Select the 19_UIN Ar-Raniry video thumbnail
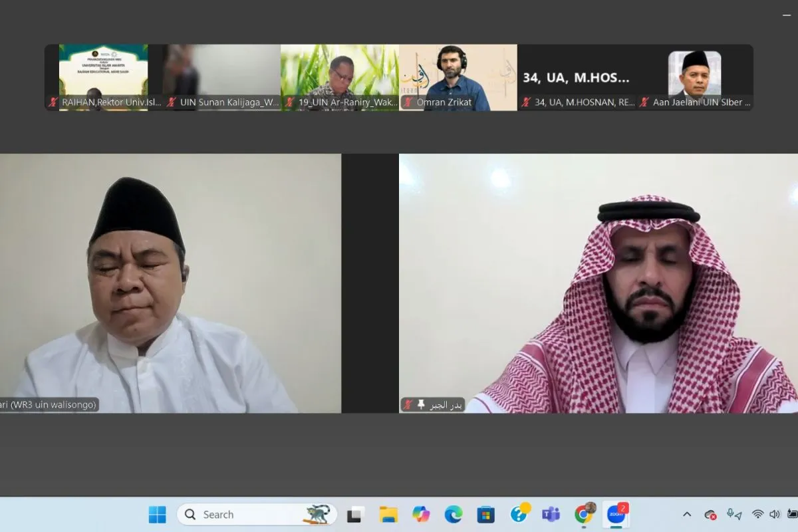798x532 pixels. coord(339,76)
